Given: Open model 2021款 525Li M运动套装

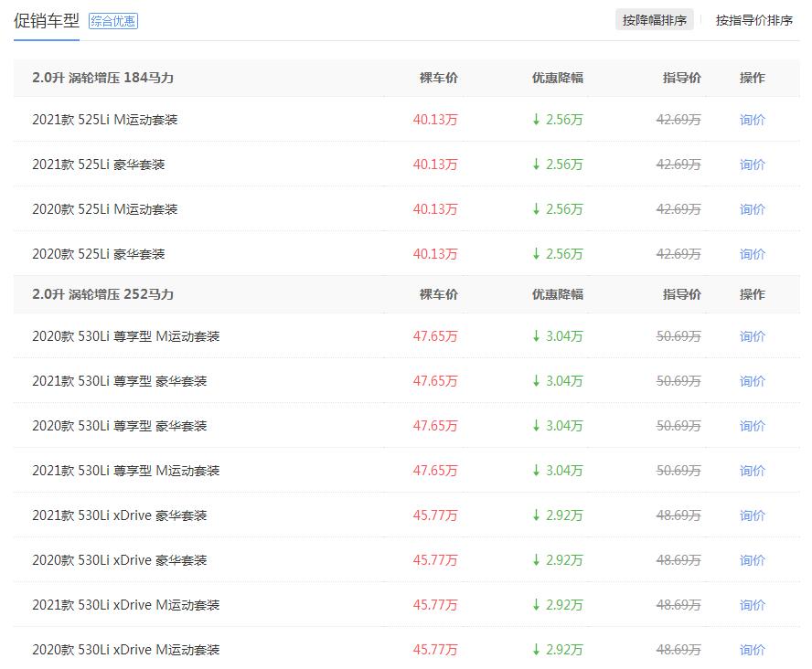Looking at the screenshot, I should click(x=104, y=120).
